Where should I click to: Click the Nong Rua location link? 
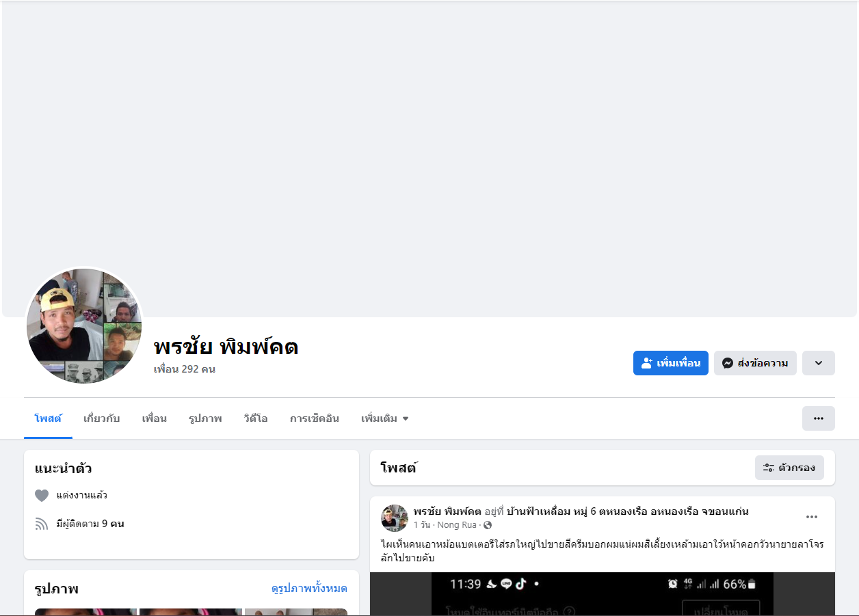(x=457, y=525)
